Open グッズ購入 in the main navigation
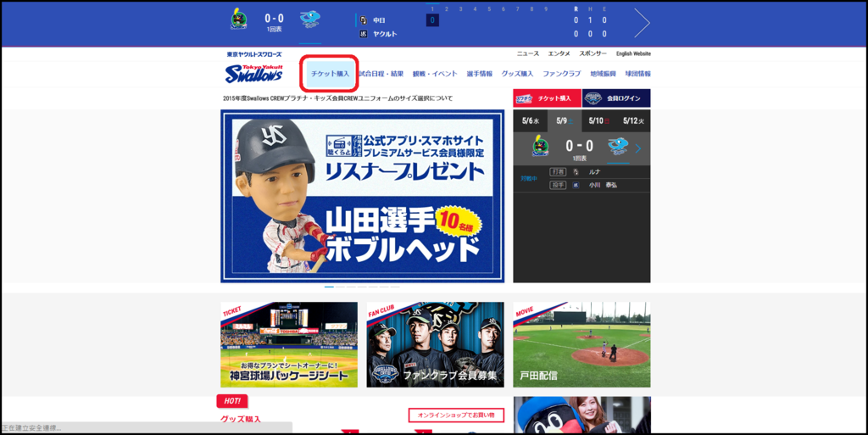 [x=517, y=74]
